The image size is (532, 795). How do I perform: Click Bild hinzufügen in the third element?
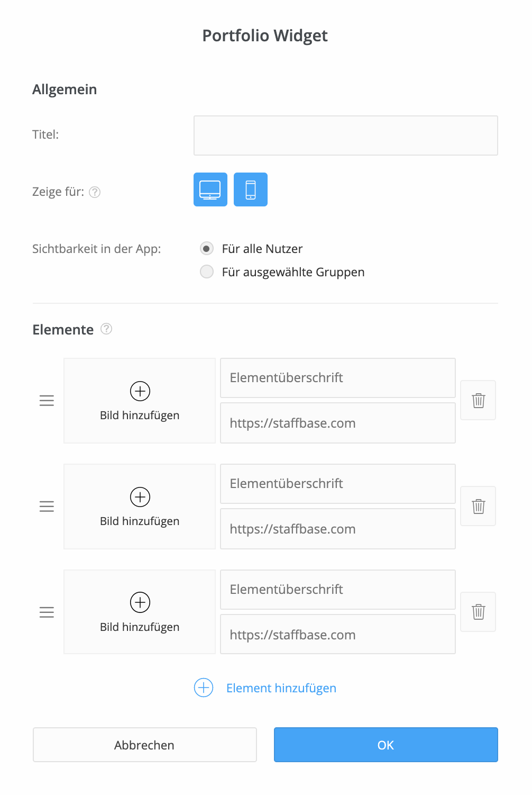(139, 612)
